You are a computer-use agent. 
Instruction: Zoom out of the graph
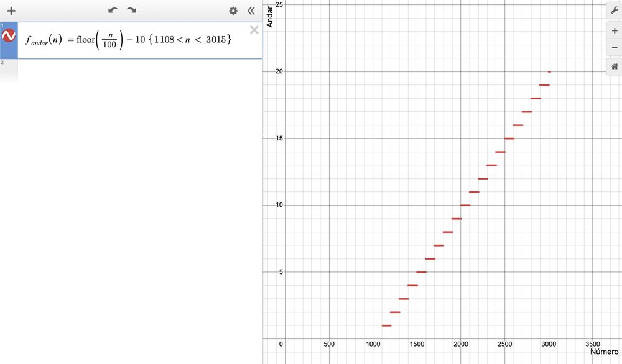coord(614,47)
